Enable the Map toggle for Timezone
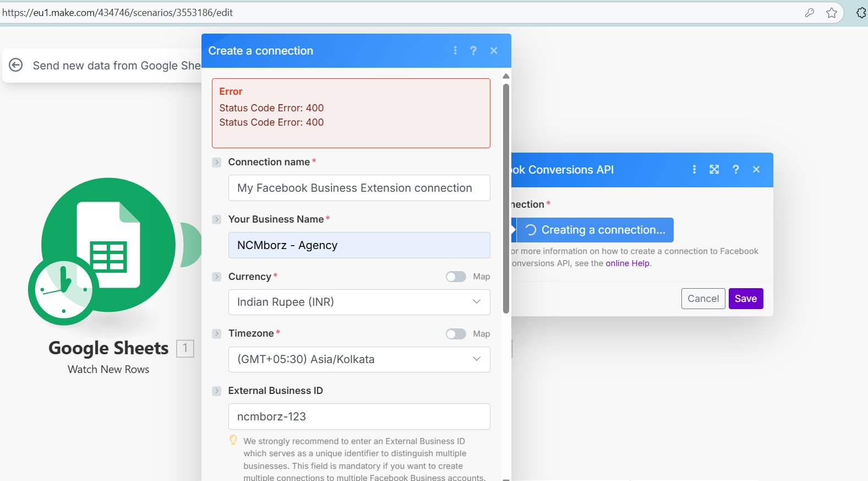The image size is (868, 481). (456, 334)
